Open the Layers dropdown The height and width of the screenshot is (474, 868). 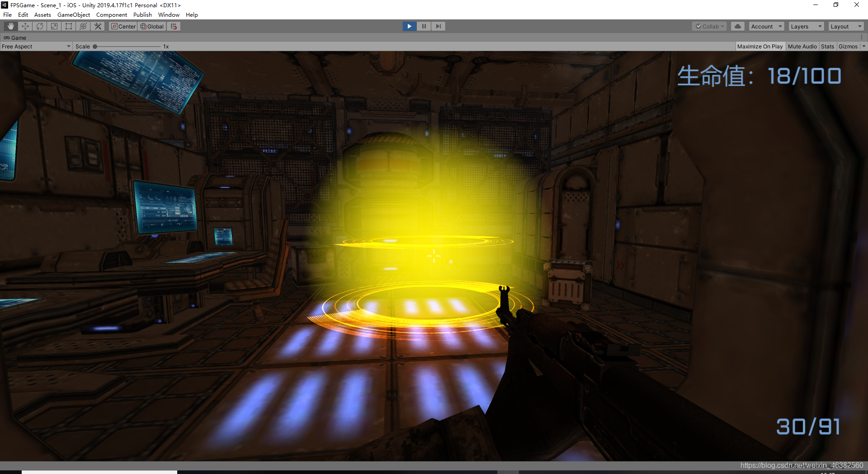coord(806,26)
